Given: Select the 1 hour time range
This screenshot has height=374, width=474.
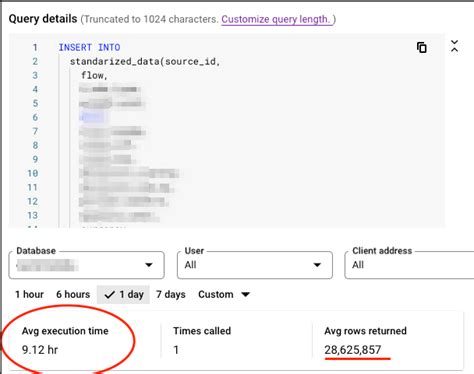Looking at the screenshot, I should (29, 294).
